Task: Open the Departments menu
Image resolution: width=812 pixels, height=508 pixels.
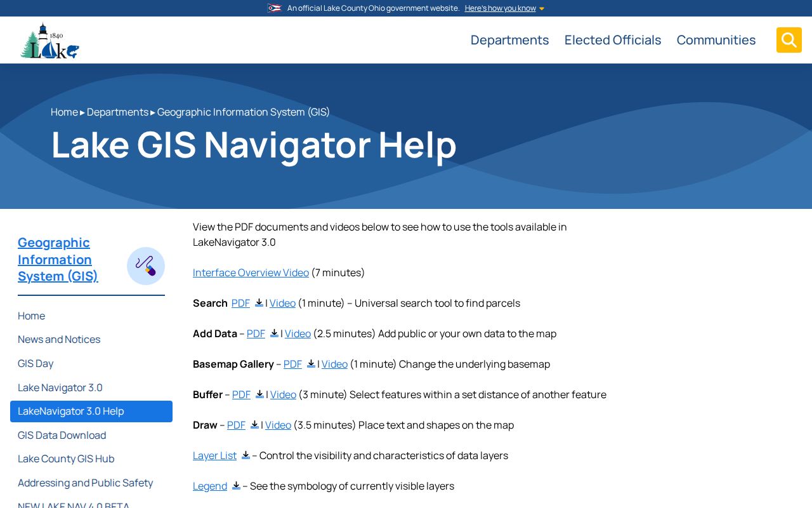Action: click(x=510, y=40)
